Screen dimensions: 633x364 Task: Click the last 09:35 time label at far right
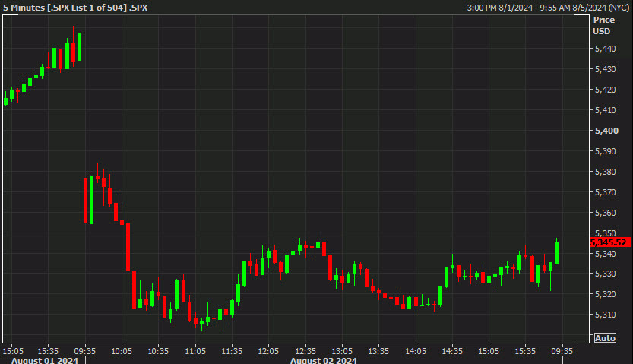point(562,351)
